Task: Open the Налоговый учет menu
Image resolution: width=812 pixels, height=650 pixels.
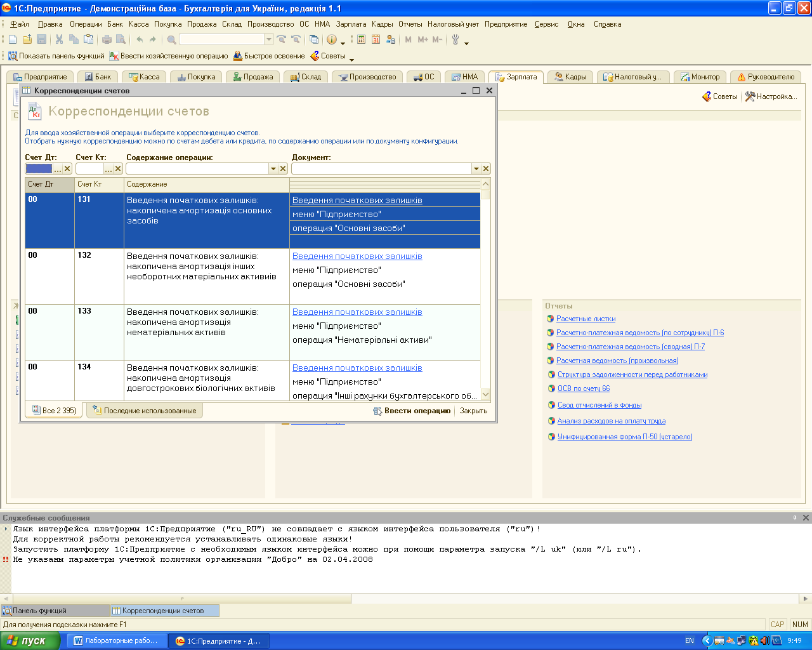Action: [x=453, y=24]
